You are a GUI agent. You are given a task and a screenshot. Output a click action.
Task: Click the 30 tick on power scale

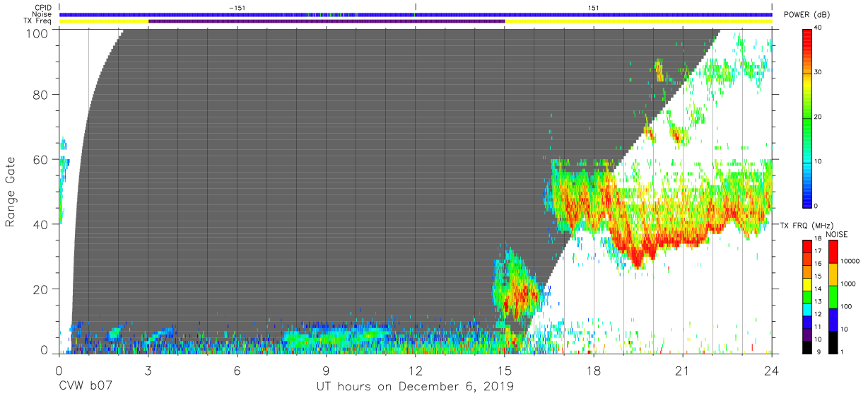[819, 73]
